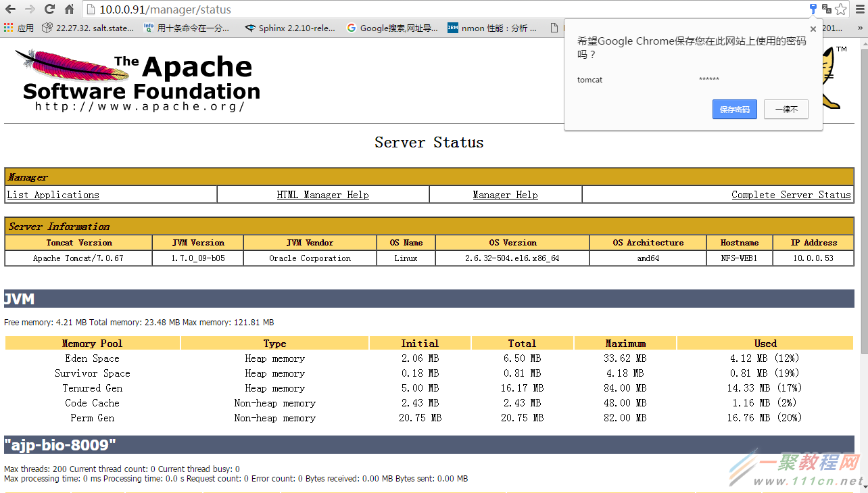Screen dimensions: 868x493
Task: Click the translate icon in the address bar
Action: (x=827, y=9)
